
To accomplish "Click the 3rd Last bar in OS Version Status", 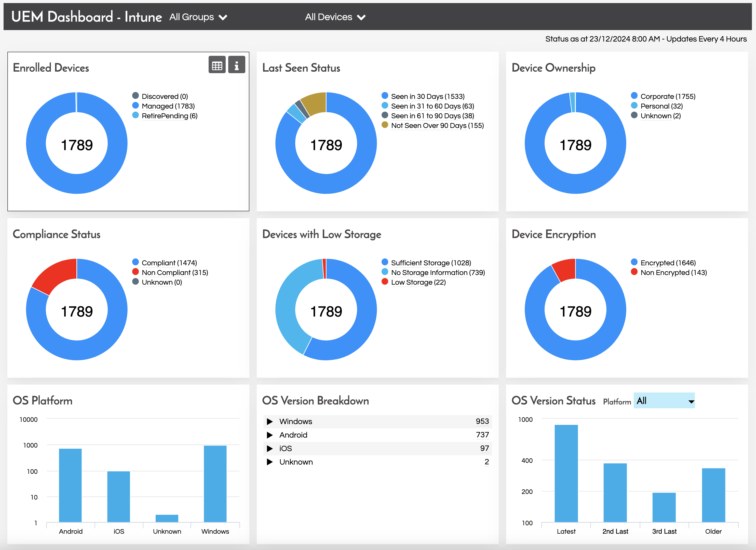I will click(x=664, y=507).
